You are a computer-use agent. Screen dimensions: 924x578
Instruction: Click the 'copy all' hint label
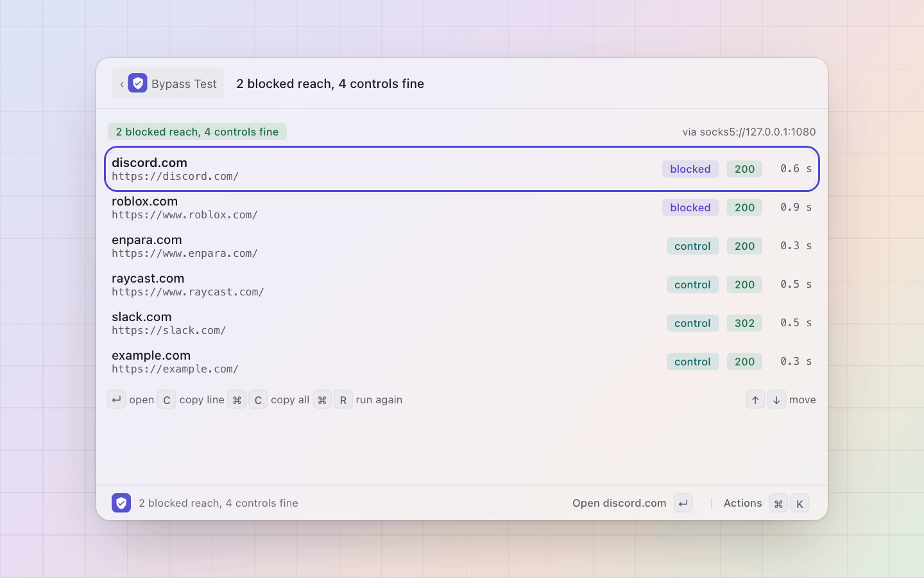coord(290,399)
